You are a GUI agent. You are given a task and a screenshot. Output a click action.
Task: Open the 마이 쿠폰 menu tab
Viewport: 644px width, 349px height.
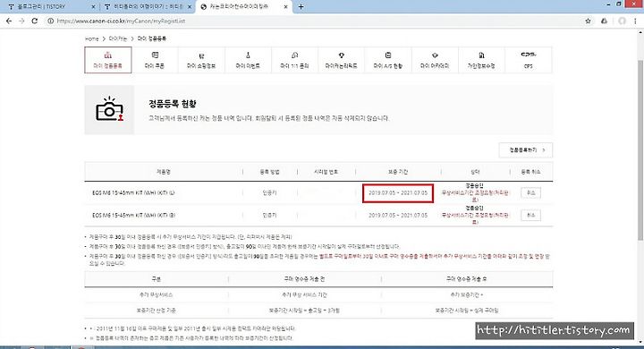tap(155, 60)
